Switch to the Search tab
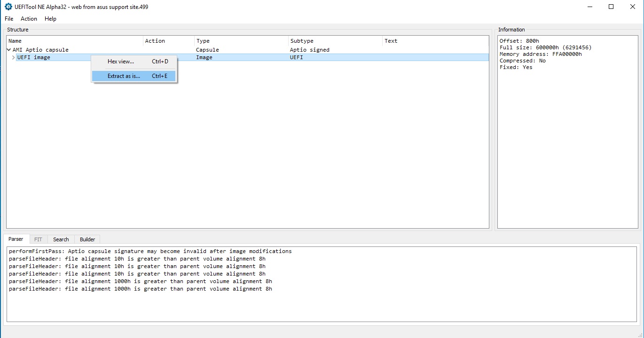Viewport: 644px width, 338px height. click(61, 239)
